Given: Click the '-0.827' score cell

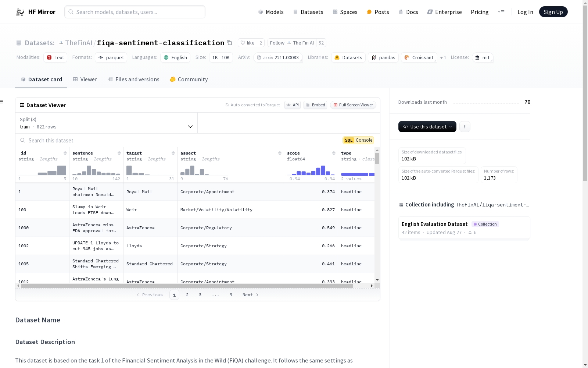Looking at the screenshot, I should [311, 210].
